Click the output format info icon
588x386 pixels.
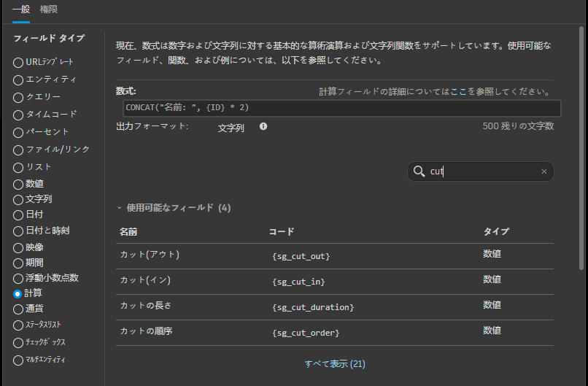coord(263,126)
